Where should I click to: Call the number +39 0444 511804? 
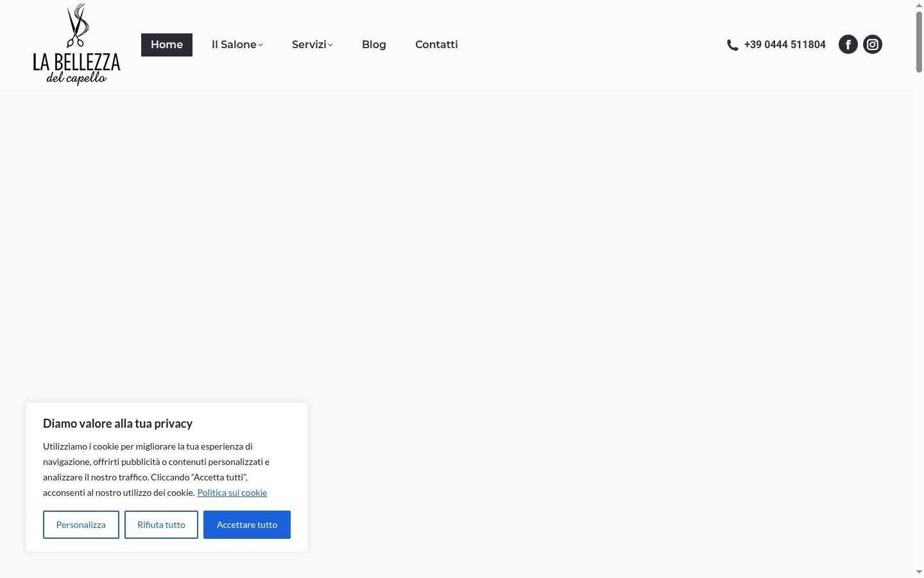pyautogui.click(x=785, y=45)
